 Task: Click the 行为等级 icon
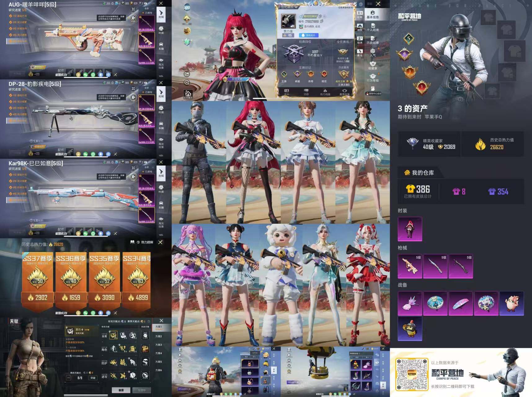[373, 78]
